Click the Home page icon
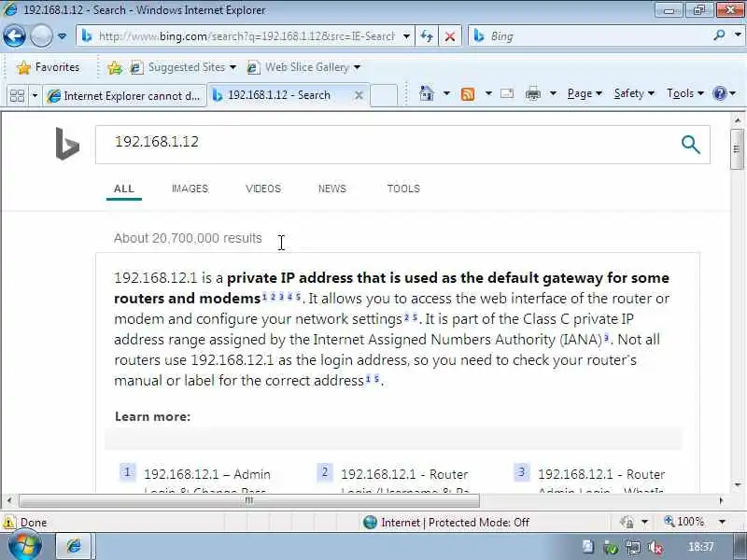The image size is (747, 560). 427,94
